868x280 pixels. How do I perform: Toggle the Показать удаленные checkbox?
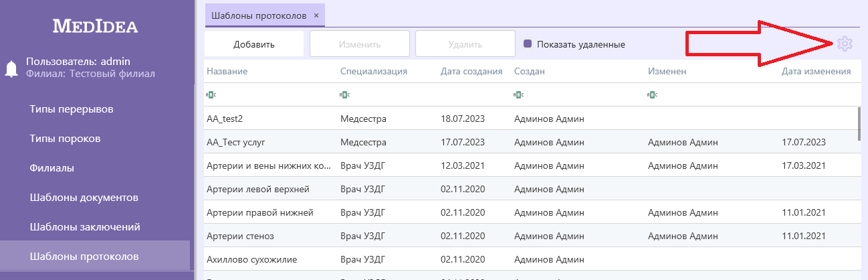(528, 44)
